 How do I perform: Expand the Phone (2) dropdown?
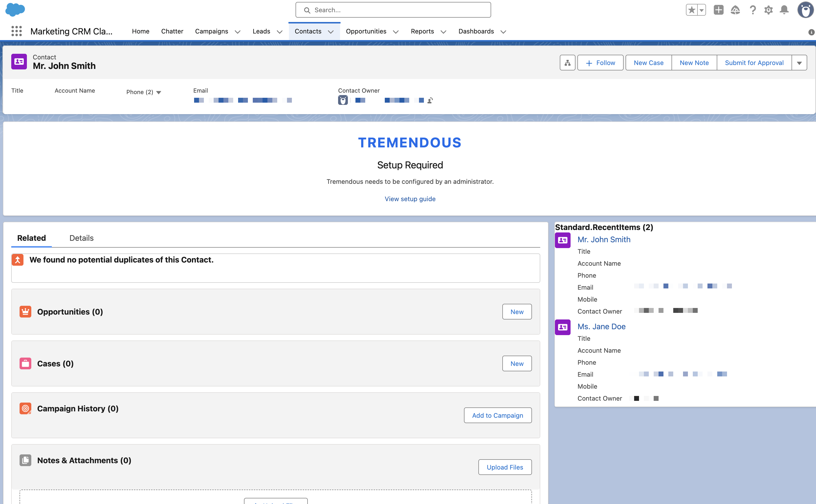point(159,92)
